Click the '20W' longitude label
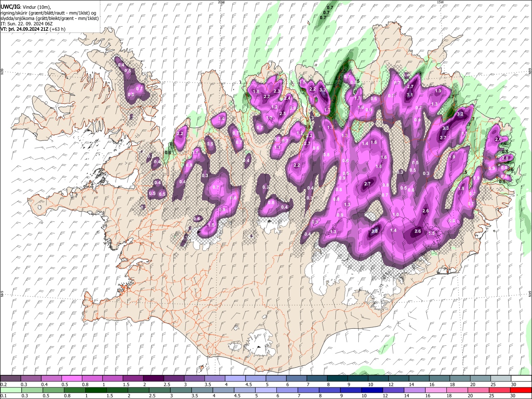 pyautogui.click(x=221, y=2)
